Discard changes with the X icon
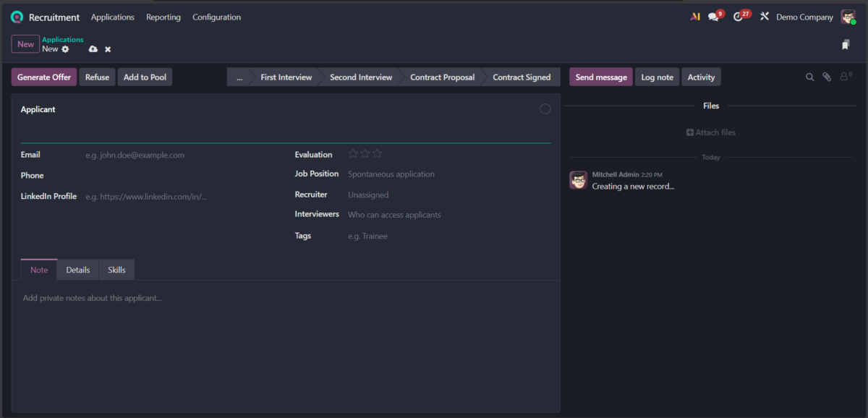868x418 pixels. pos(108,49)
